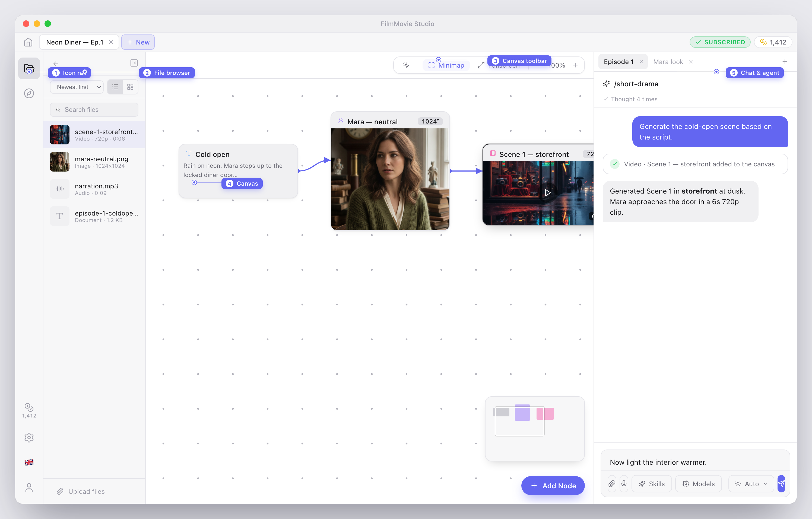This screenshot has height=519, width=812.
Task: Open a New project tab
Action: point(138,42)
